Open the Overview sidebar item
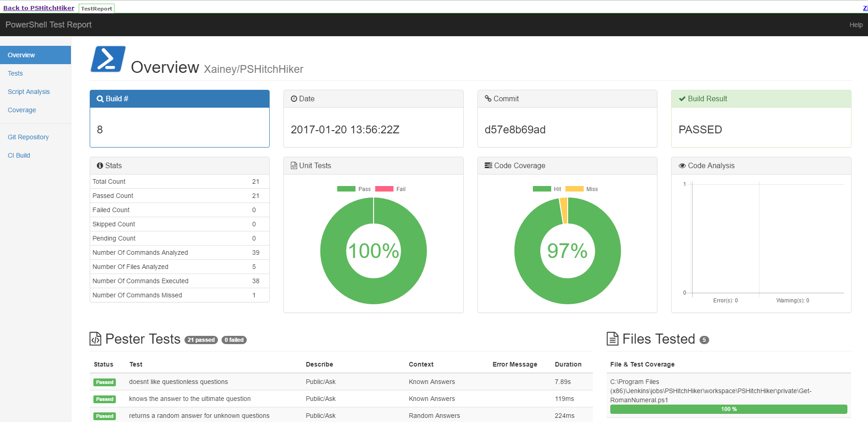 point(35,55)
